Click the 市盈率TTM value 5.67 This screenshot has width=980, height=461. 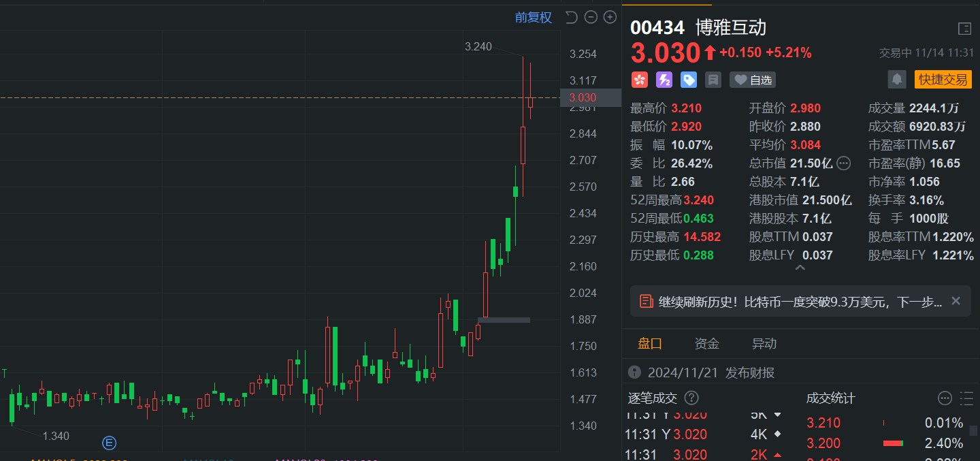click(943, 145)
